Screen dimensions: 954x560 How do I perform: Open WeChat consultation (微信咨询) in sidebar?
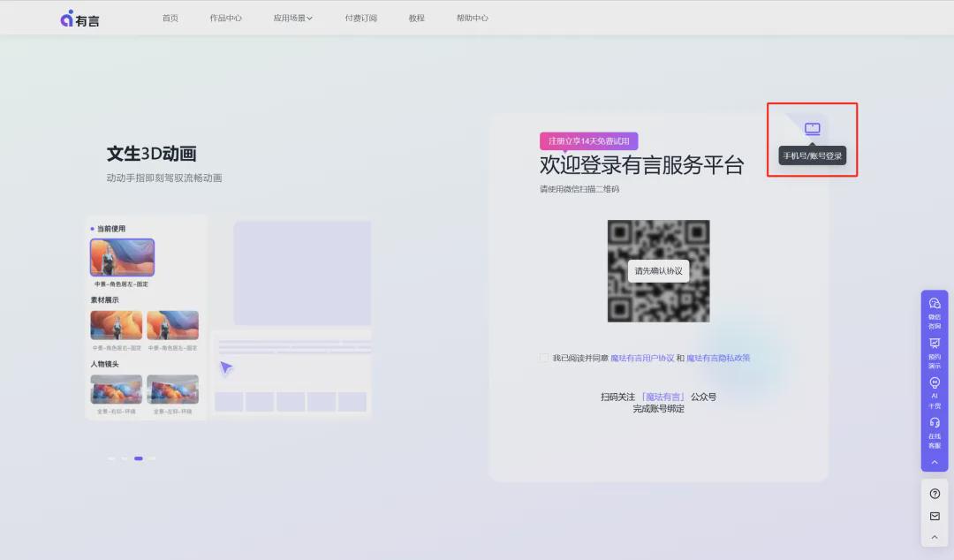point(935,311)
